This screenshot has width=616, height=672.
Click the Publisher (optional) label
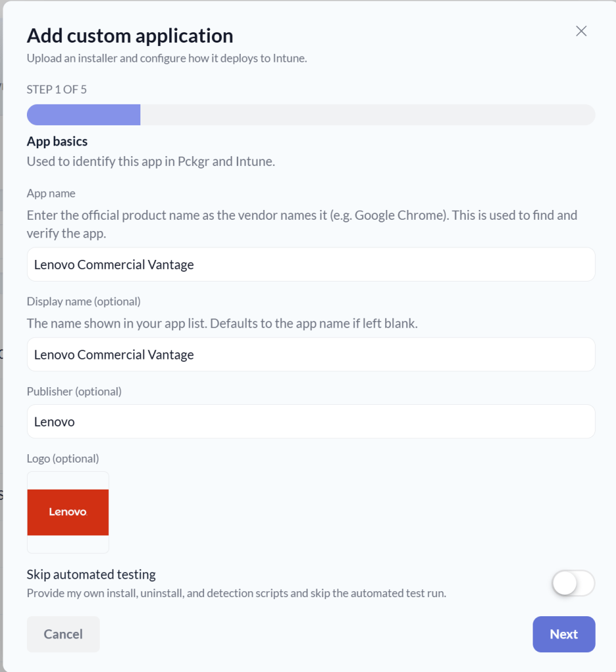tap(74, 391)
